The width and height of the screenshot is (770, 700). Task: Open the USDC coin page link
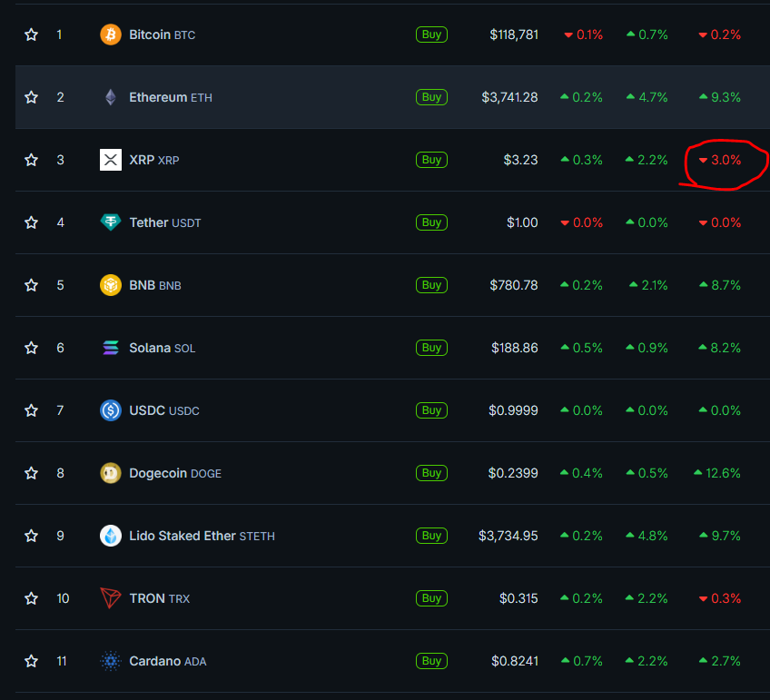[x=164, y=410]
